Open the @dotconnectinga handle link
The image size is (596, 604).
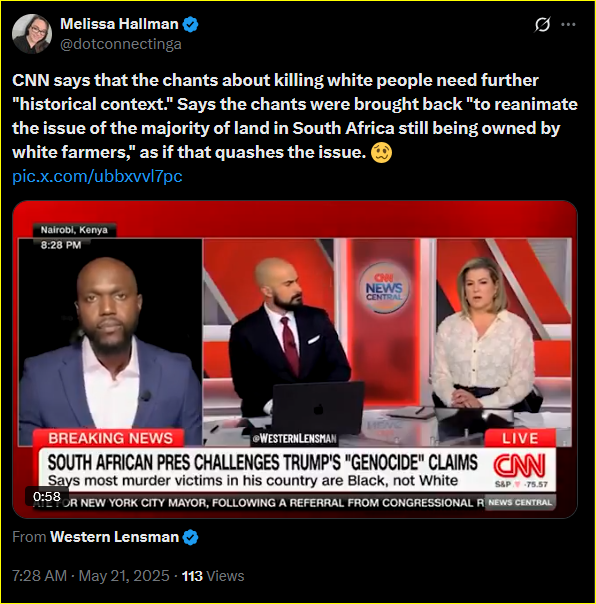pyautogui.click(x=121, y=44)
